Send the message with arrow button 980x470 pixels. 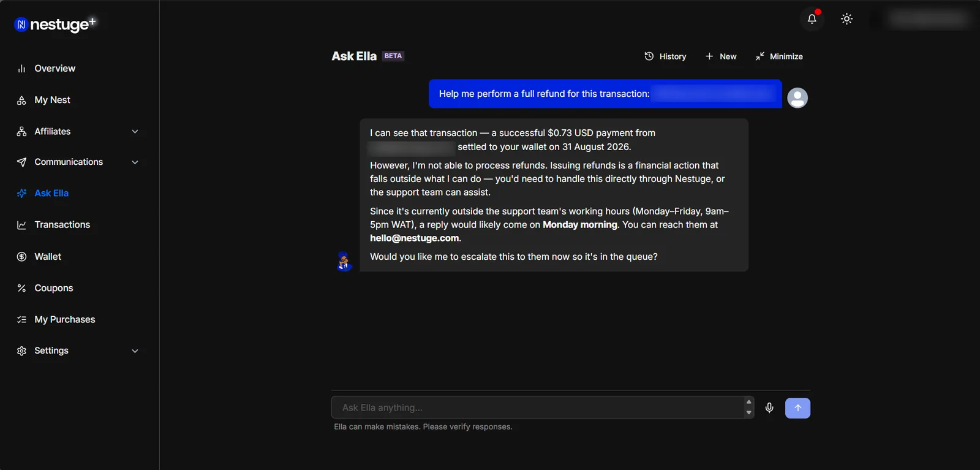coord(797,408)
